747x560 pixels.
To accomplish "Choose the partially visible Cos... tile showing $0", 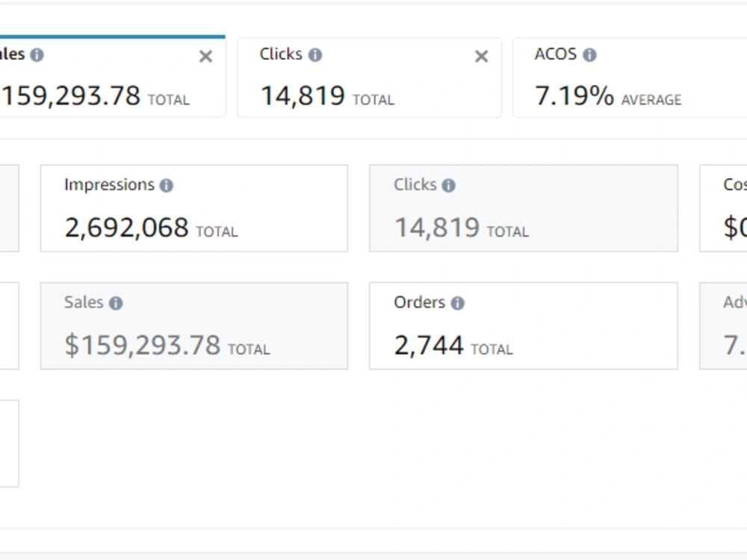I will (x=723, y=208).
